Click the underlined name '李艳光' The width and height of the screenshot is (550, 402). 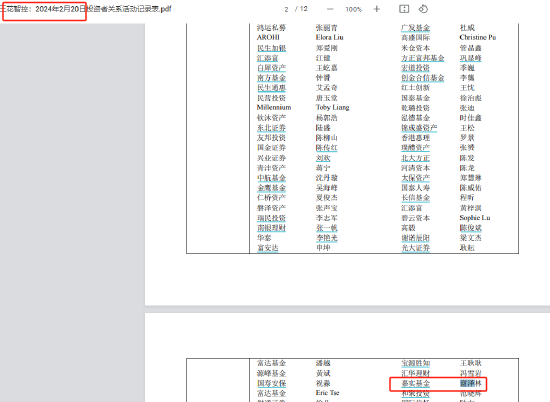[326, 238]
